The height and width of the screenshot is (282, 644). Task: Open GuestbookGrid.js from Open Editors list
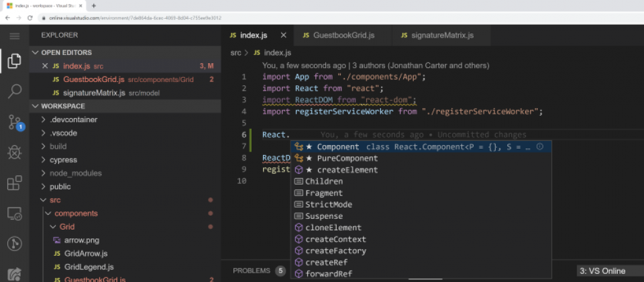point(125,79)
